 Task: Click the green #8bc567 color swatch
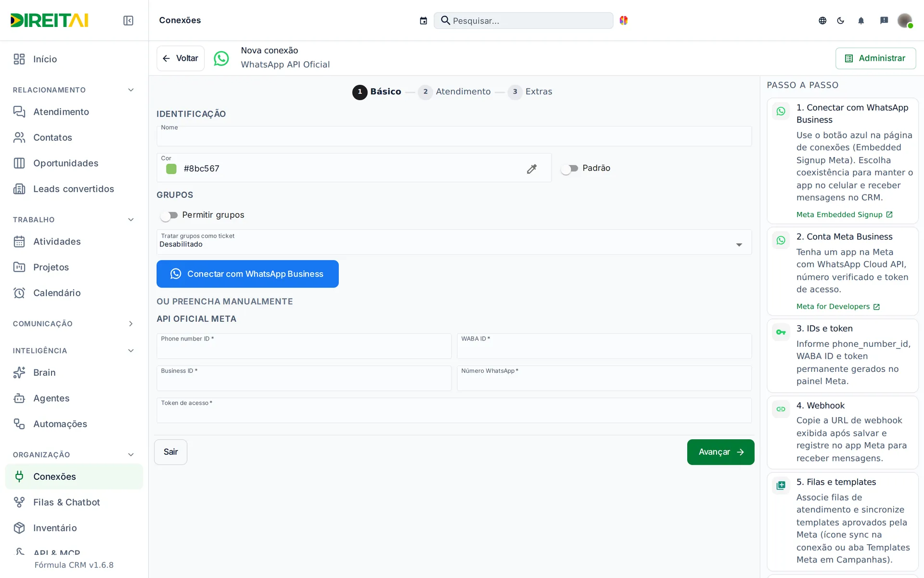click(x=171, y=169)
